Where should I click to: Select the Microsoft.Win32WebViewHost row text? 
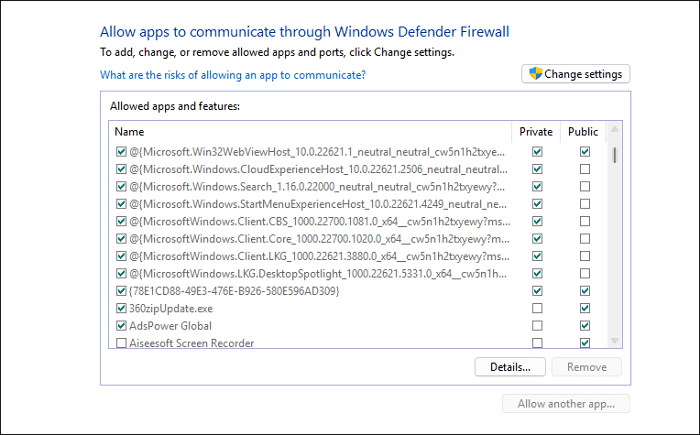click(x=317, y=152)
